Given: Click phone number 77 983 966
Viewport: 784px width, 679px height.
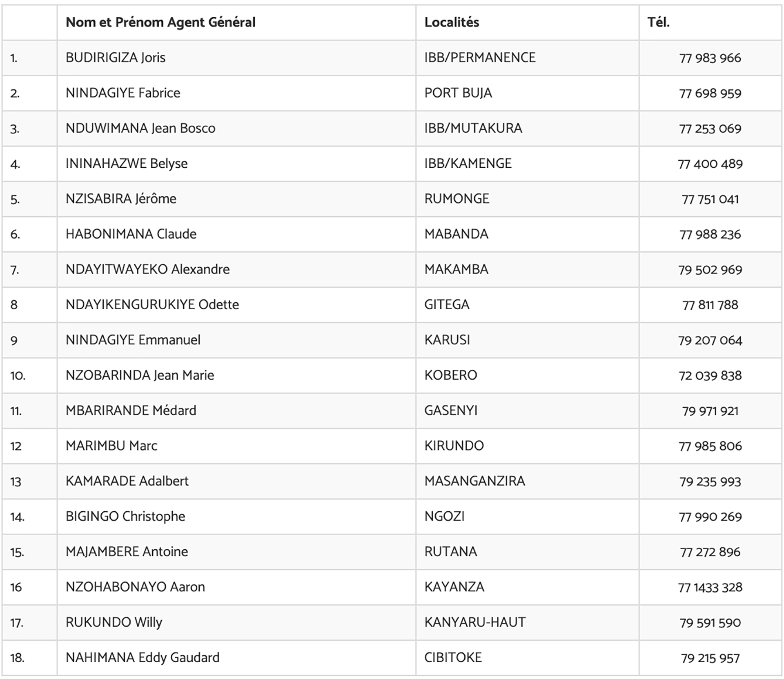Looking at the screenshot, I should point(710,58).
